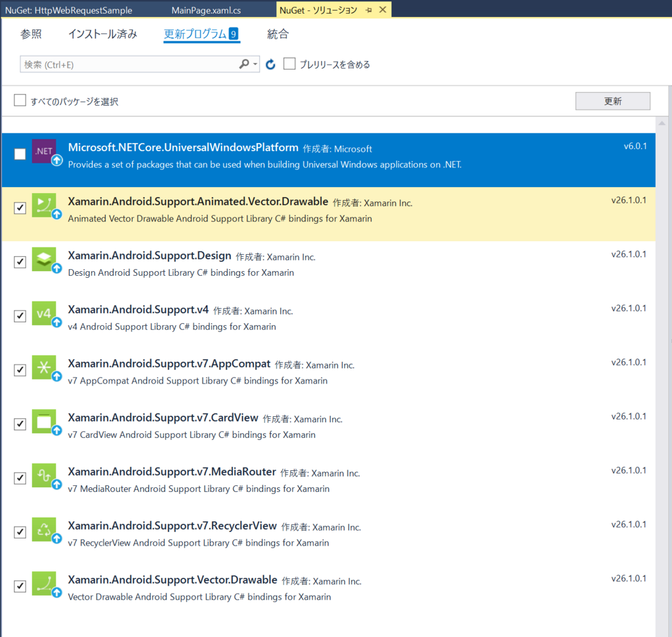Open the NuGet: HttpWebRequestSample document tab
The image size is (672, 637).
point(68,10)
